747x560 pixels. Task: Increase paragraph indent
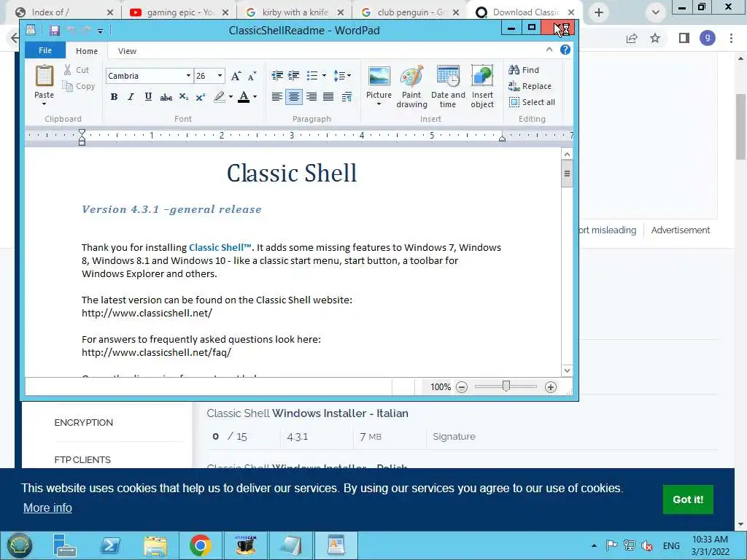tap(294, 76)
